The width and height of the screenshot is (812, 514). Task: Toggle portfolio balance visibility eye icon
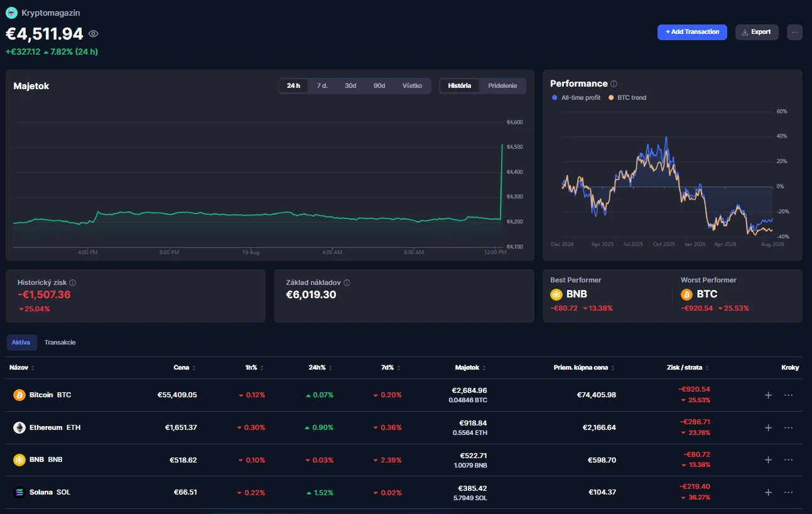(94, 34)
